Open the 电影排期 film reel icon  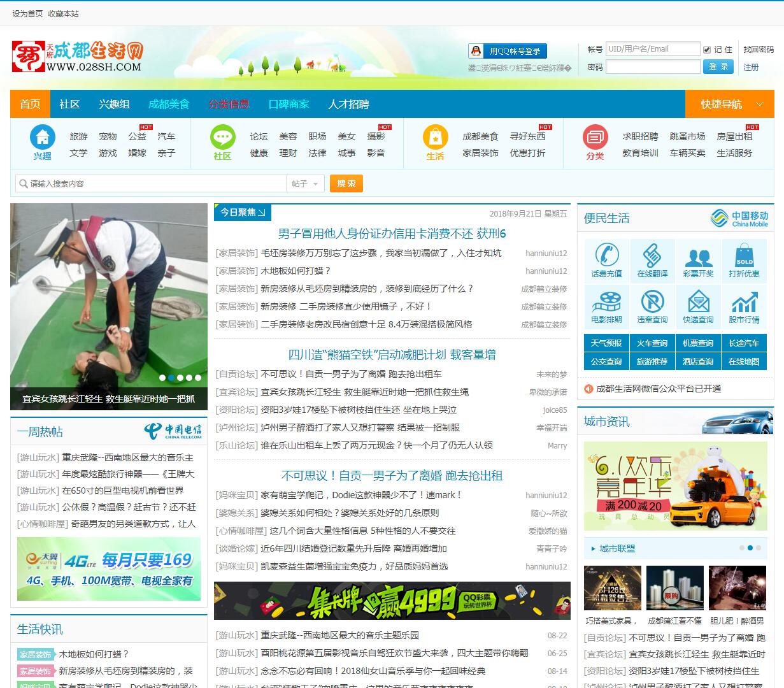tap(606, 301)
